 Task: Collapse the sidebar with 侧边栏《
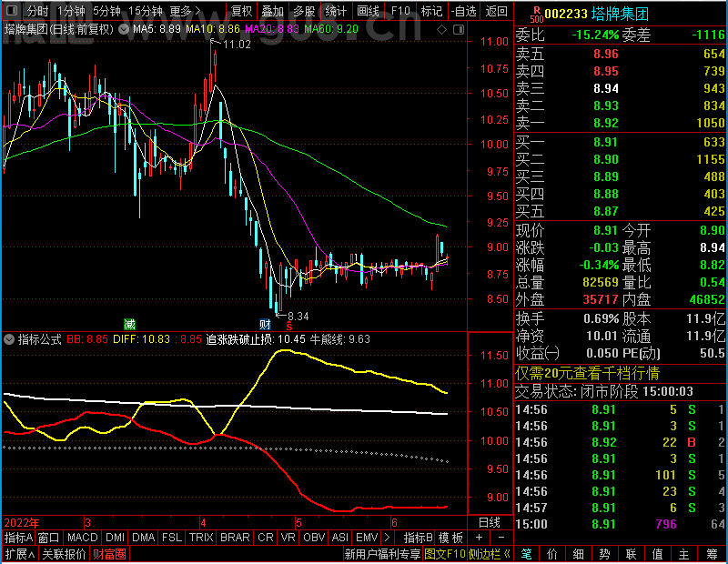point(490,554)
